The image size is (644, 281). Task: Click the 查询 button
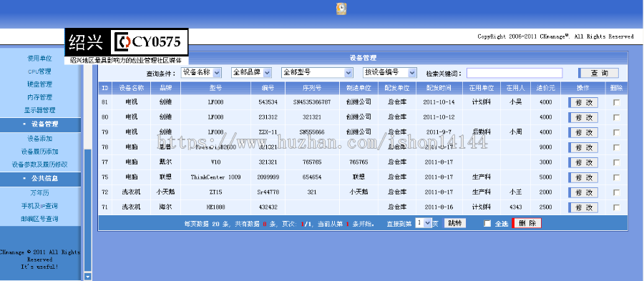click(x=598, y=73)
